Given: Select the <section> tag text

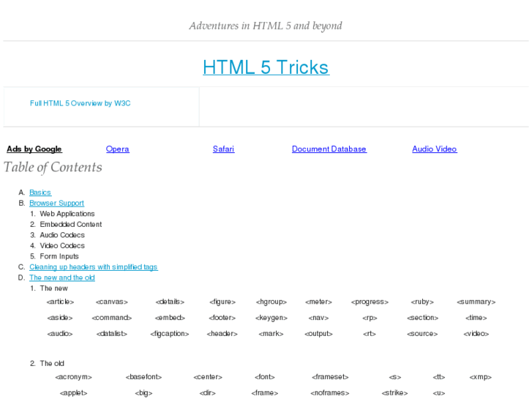Looking at the screenshot, I should point(422,318).
